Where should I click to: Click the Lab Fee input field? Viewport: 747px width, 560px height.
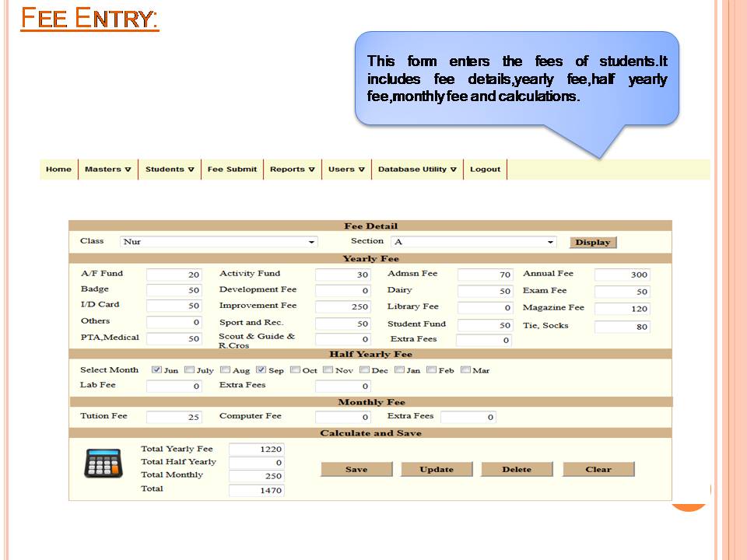[174, 387]
